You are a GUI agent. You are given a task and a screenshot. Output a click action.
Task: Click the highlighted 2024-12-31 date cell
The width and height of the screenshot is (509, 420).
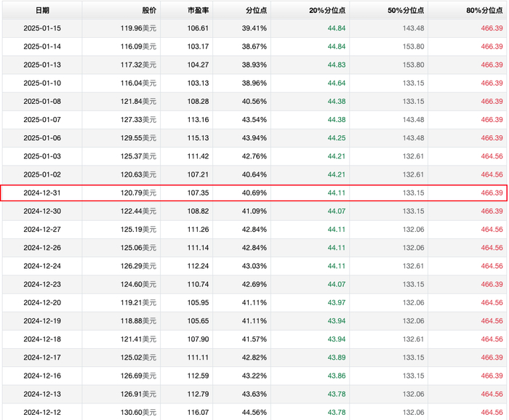(x=42, y=193)
